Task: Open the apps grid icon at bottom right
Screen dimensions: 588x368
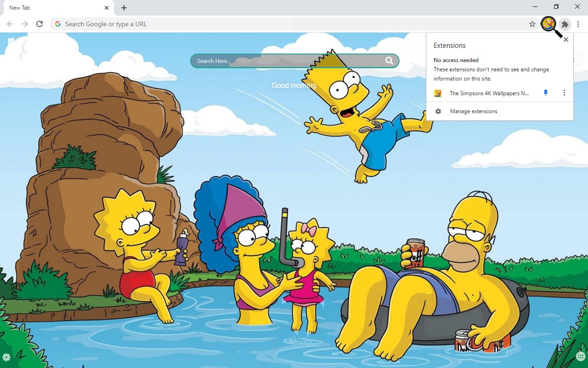Action: click(x=581, y=356)
